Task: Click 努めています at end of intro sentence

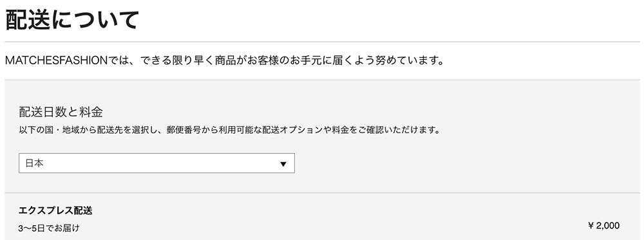Action: [401, 62]
